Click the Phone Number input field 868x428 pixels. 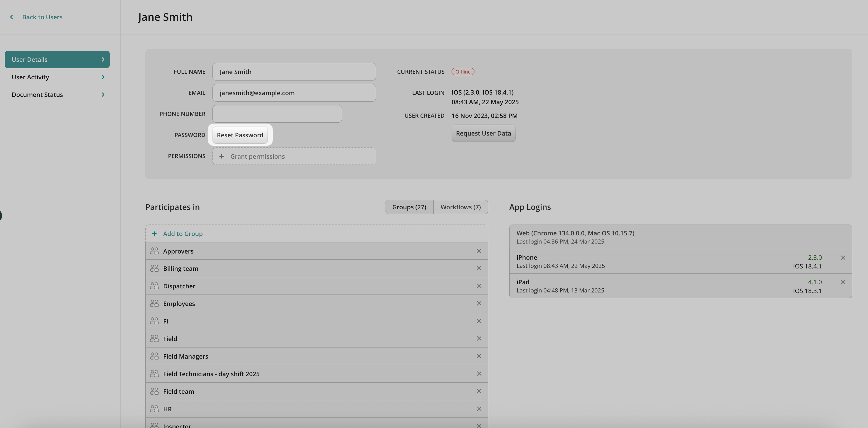pos(277,114)
